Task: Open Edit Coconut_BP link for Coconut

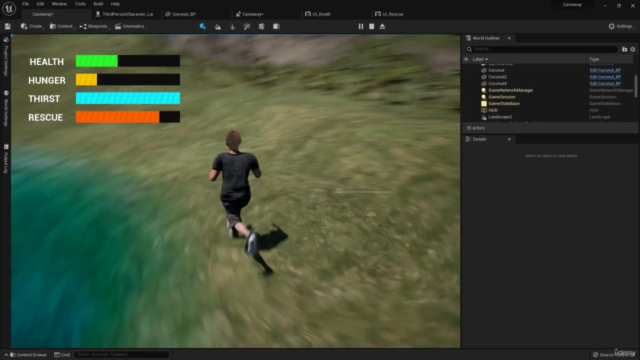Action: pyautogui.click(x=605, y=70)
